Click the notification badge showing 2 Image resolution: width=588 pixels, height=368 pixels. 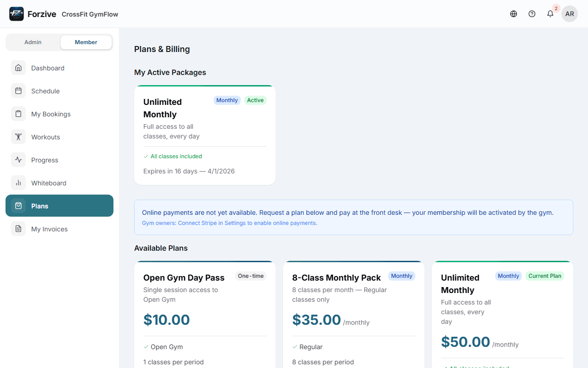555,8
